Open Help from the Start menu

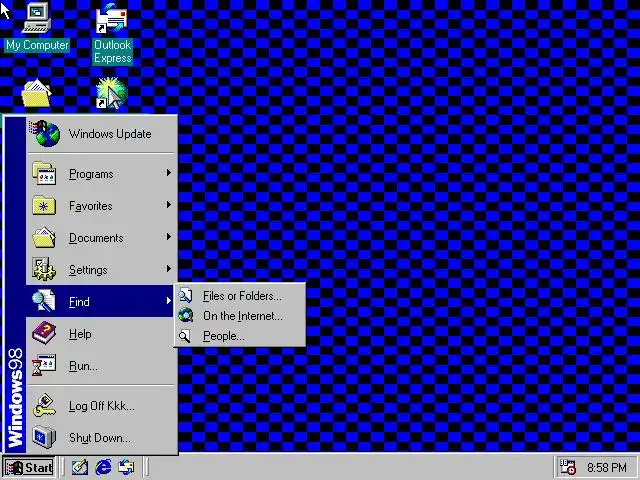100,333
